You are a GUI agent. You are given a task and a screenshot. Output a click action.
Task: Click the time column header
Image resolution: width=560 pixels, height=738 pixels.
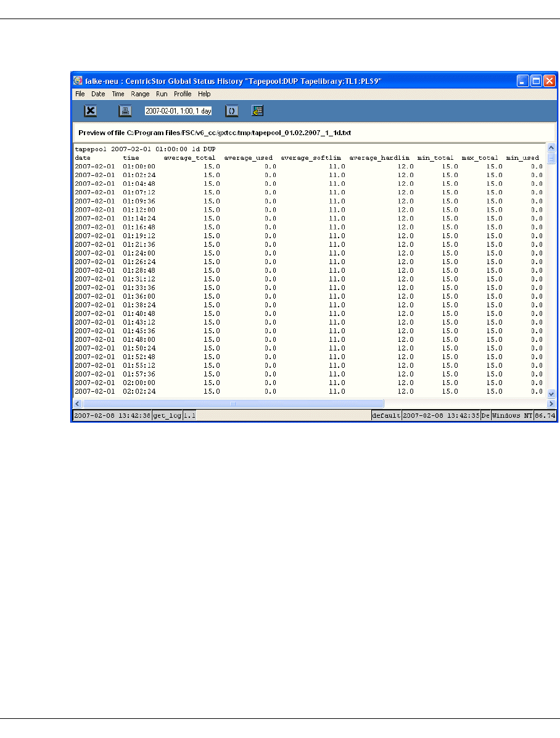tap(131, 158)
